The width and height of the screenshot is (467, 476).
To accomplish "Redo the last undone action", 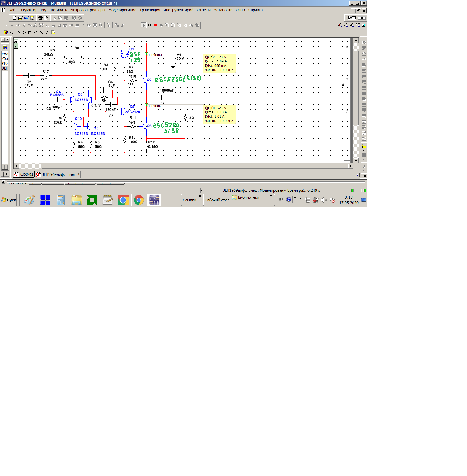I will [x=80, y=18].
